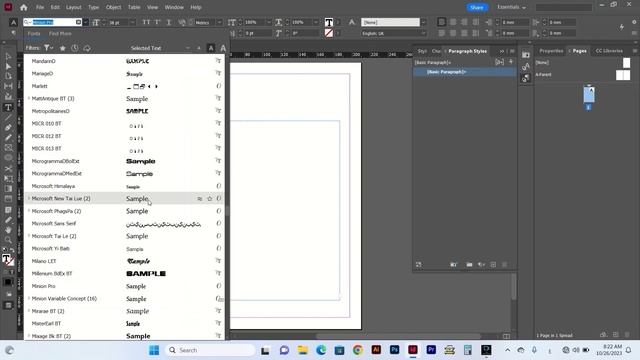Image resolution: width=640 pixels, height=360 pixels.
Task: Select the Direct Selection tool
Action: tap(8, 66)
